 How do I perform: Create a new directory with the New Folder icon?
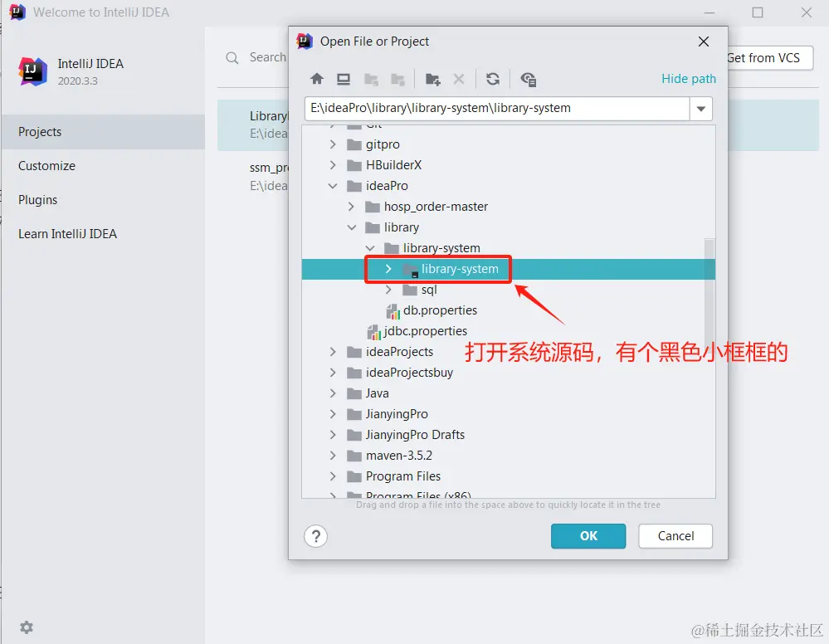[x=433, y=80]
